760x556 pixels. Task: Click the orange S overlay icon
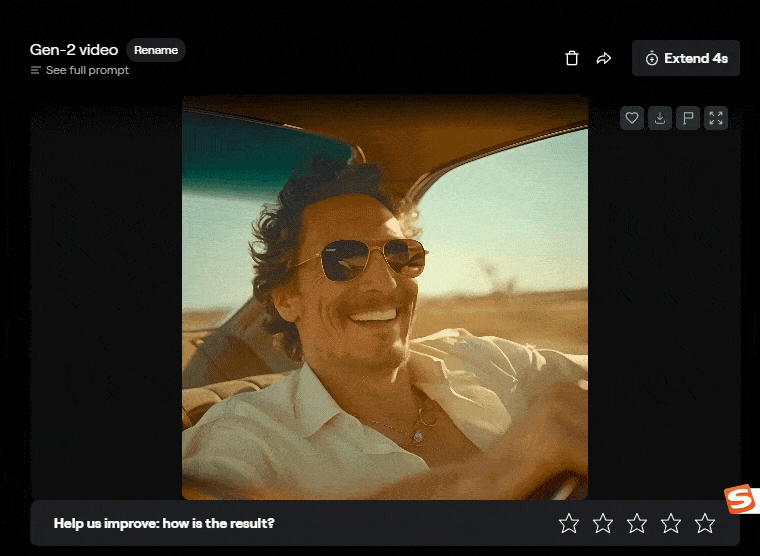pyautogui.click(x=740, y=498)
